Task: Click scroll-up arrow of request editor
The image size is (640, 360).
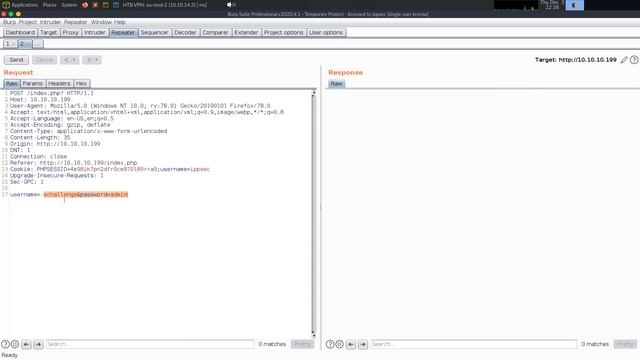Action: pyautogui.click(x=313, y=93)
